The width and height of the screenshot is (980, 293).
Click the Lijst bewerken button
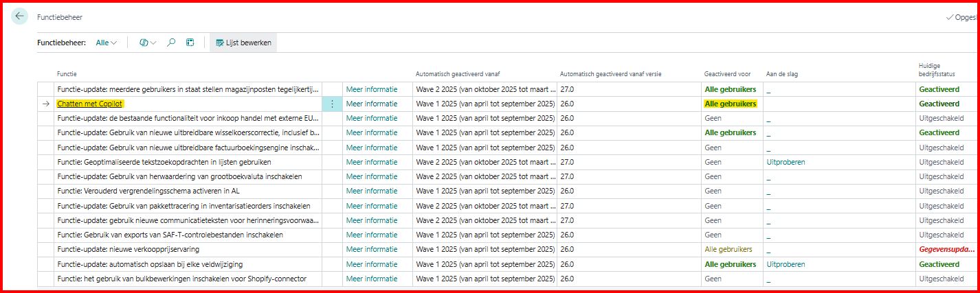point(243,43)
